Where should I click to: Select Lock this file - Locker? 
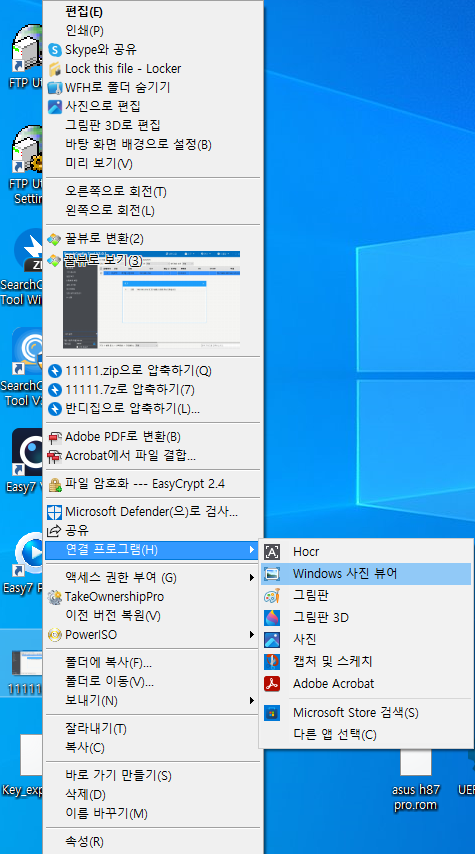coord(153,69)
